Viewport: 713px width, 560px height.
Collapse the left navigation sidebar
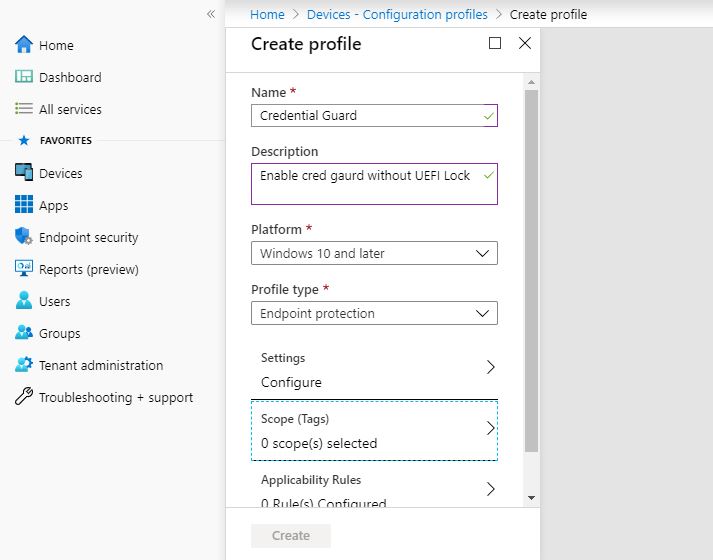(x=210, y=14)
